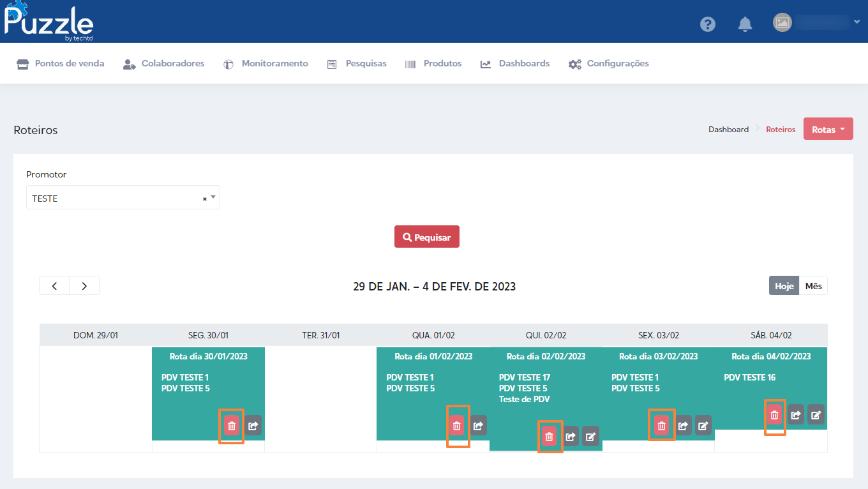
Task: Click PDV TESTE 17 in Thursday's route
Action: pos(525,377)
